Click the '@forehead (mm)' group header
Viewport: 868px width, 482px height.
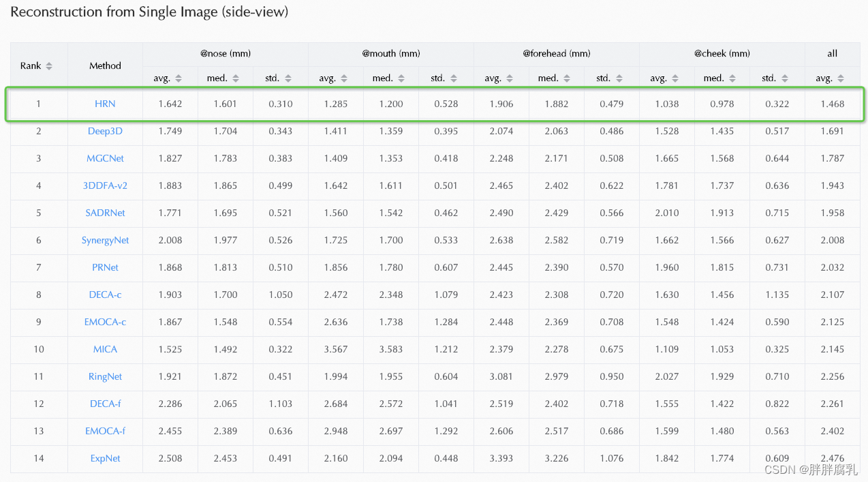557,53
